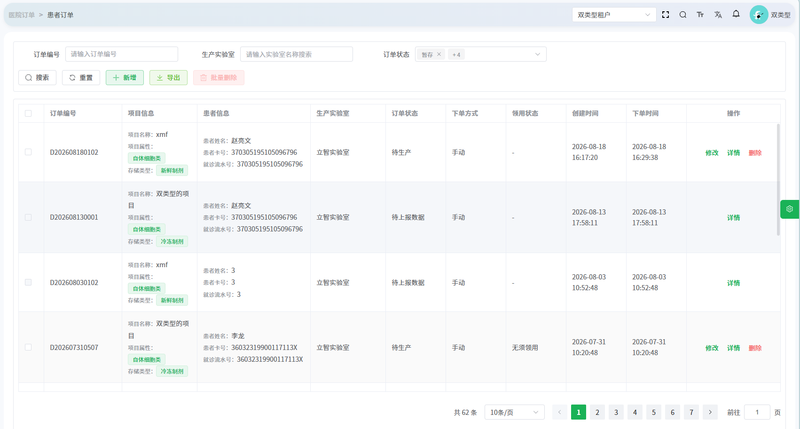Check the row for order D202608180102
This screenshot has width=800, height=429.
point(28,152)
